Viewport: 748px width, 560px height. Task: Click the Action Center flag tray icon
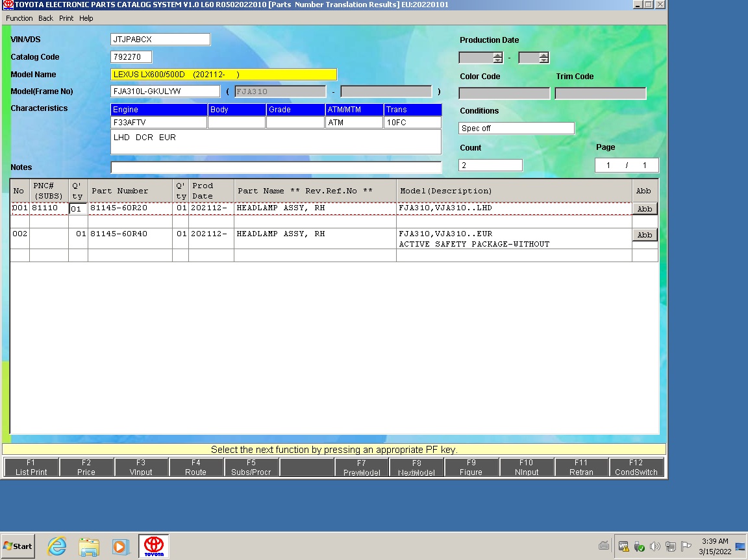click(x=686, y=546)
